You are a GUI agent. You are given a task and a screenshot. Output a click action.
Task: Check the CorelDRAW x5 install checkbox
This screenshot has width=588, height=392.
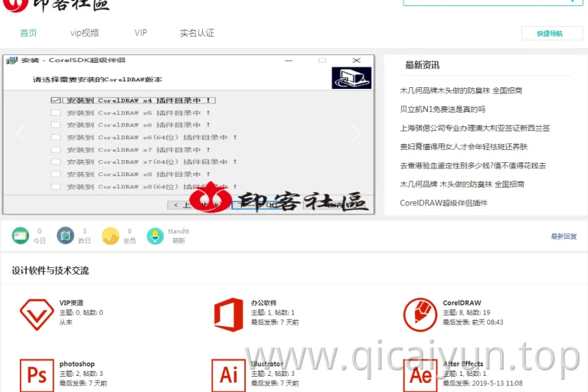coord(56,113)
